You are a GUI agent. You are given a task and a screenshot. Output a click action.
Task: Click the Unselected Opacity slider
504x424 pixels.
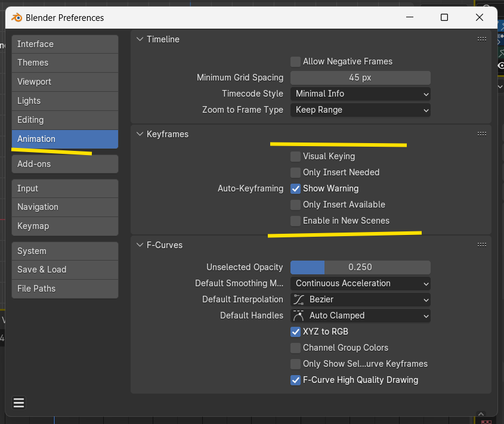click(x=360, y=267)
